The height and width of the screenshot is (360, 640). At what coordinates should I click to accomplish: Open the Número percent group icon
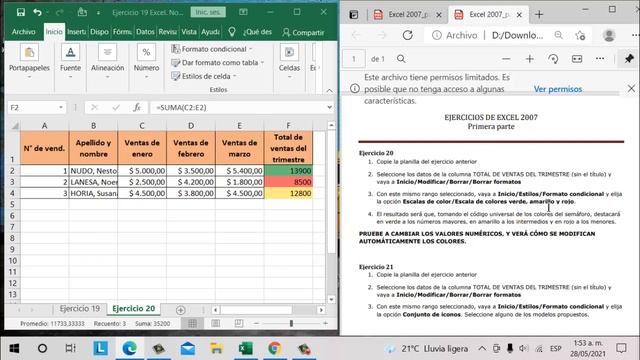[x=146, y=53]
